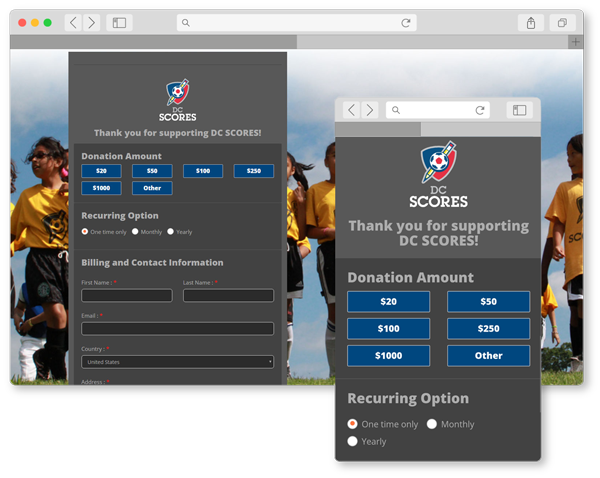Click the Billing and Contact Information heading
The image size is (600, 478).
tap(152, 263)
